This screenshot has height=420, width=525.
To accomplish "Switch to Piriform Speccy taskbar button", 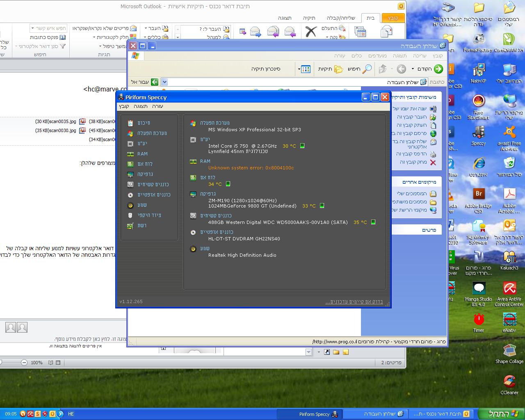I will click(310, 414).
